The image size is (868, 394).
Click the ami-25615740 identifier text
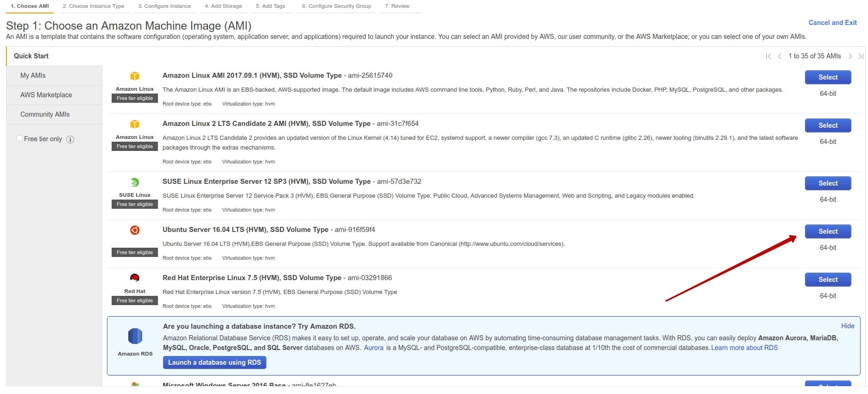click(370, 75)
